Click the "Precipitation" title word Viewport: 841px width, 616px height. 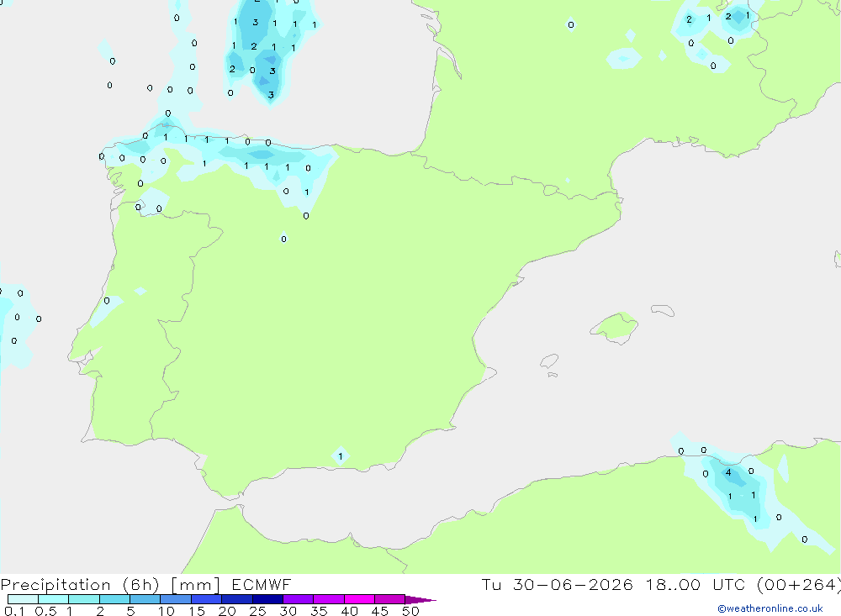56,585
